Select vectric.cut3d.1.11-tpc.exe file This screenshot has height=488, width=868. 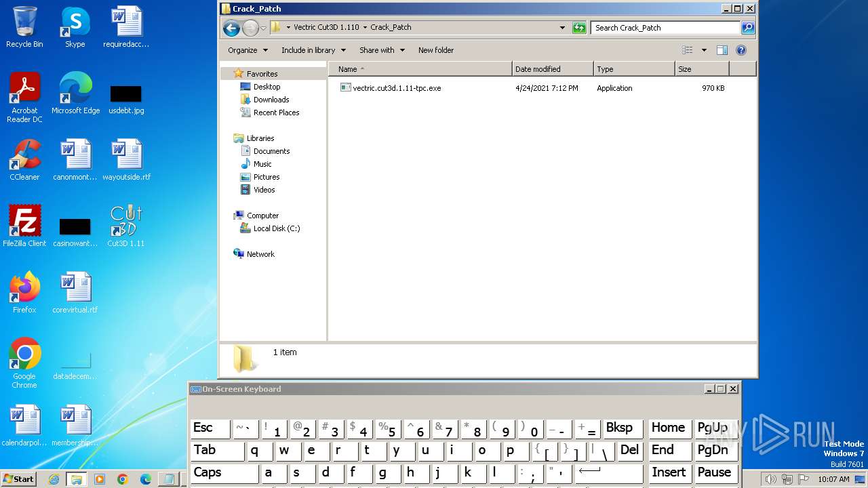tap(391, 88)
